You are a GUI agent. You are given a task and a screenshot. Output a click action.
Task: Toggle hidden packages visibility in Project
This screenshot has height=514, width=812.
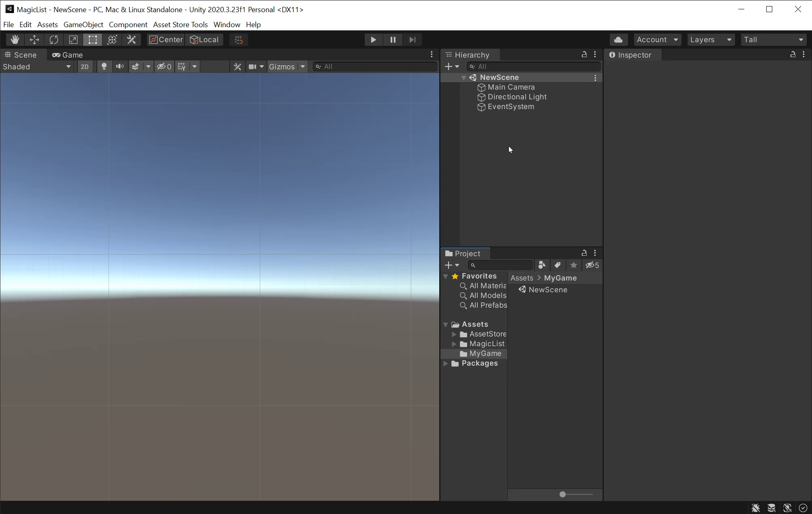pyautogui.click(x=592, y=265)
